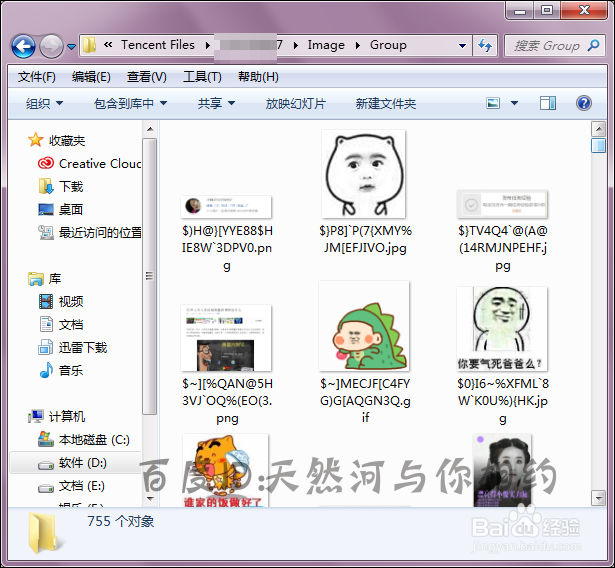Open the 文件(F) menu

tap(36, 77)
